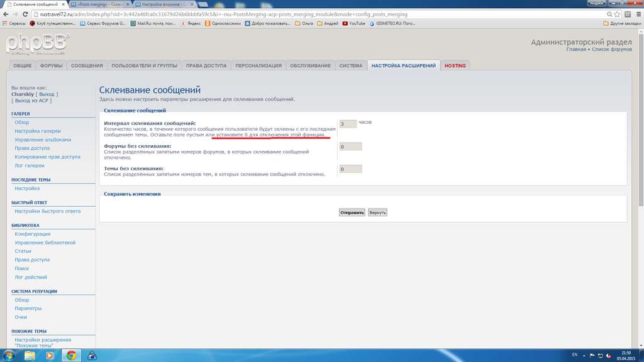Click the browser back arrow button
Screen dimensions: 644x362
[x=5, y=14]
